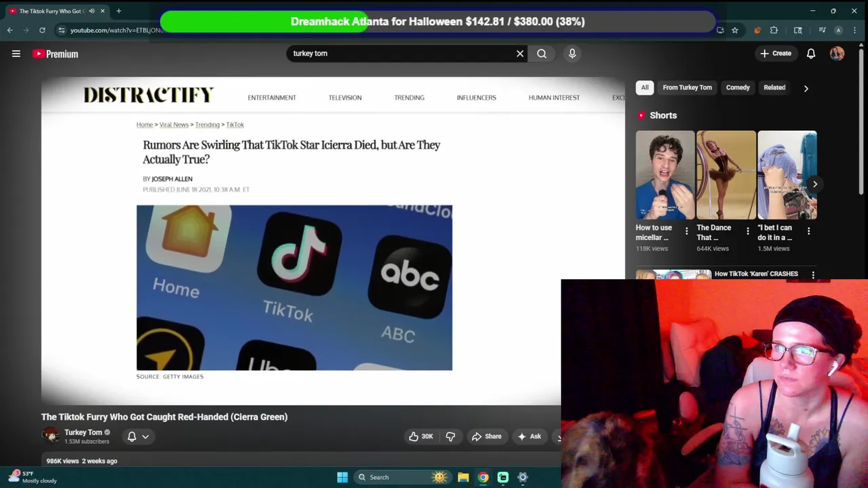This screenshot has height=488, width=868.
Task: Open the media control icon in toolbar
Action: [822, 30]
